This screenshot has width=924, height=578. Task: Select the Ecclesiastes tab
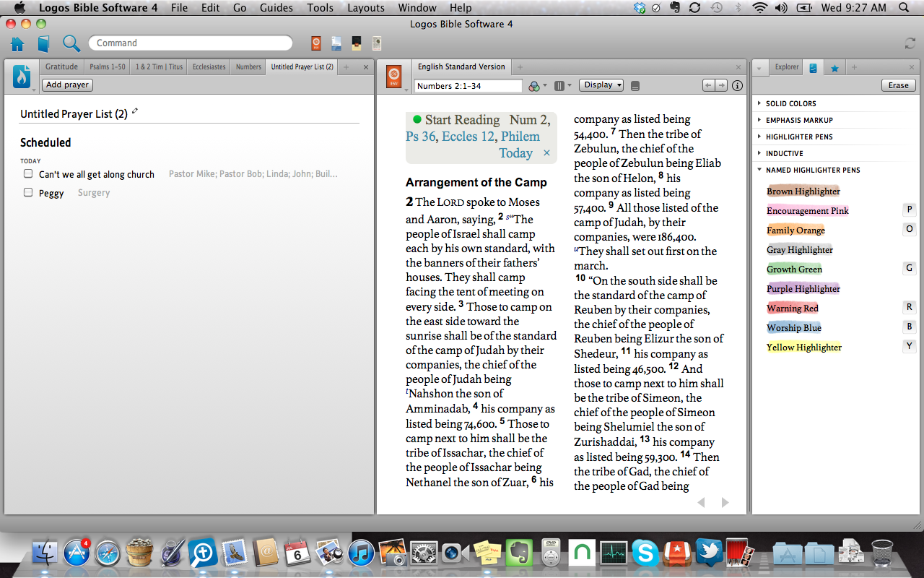click(x=209, y=66)
